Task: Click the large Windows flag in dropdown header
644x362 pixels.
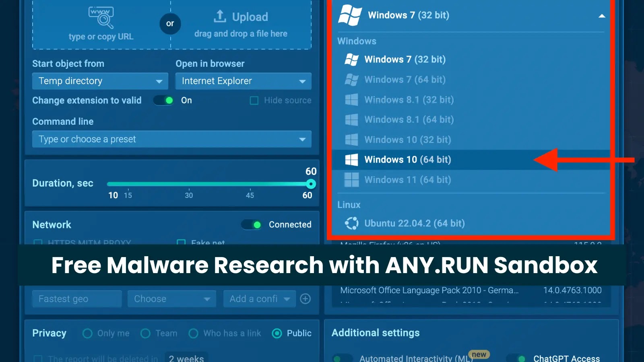Action: click(x=350, y=15)
